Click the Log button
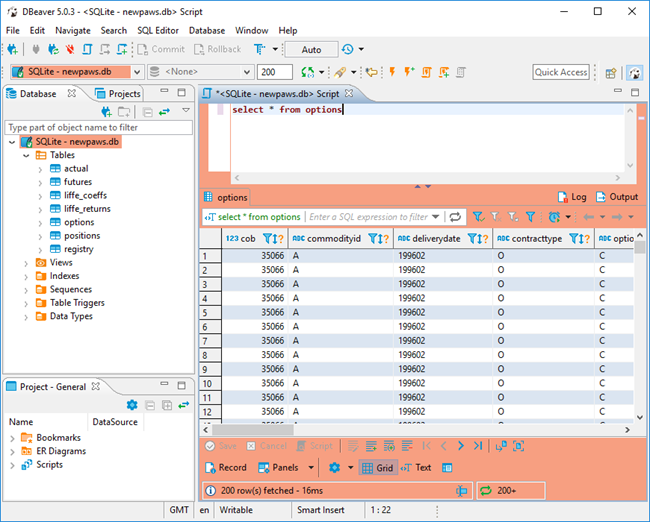The width and height of the screenshot is (650, 522). tap(572, 197)
